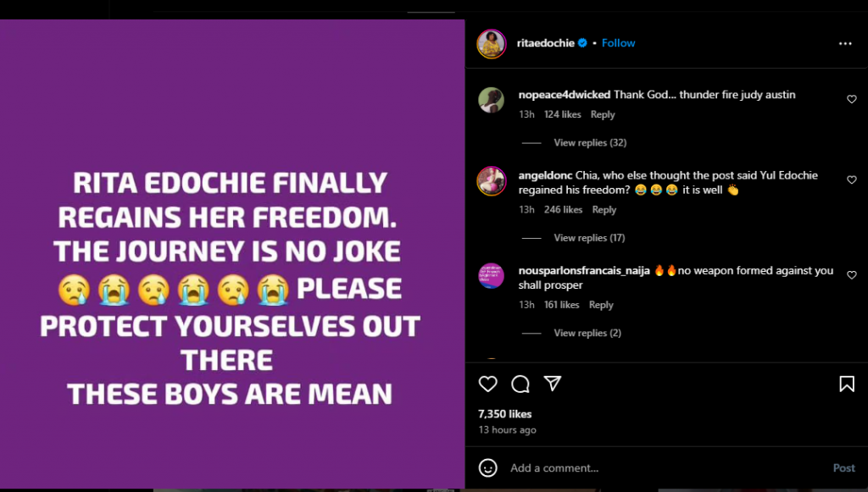Click the Add a comment field
This screenshot has height=492, width=868.
pos(661,468)
